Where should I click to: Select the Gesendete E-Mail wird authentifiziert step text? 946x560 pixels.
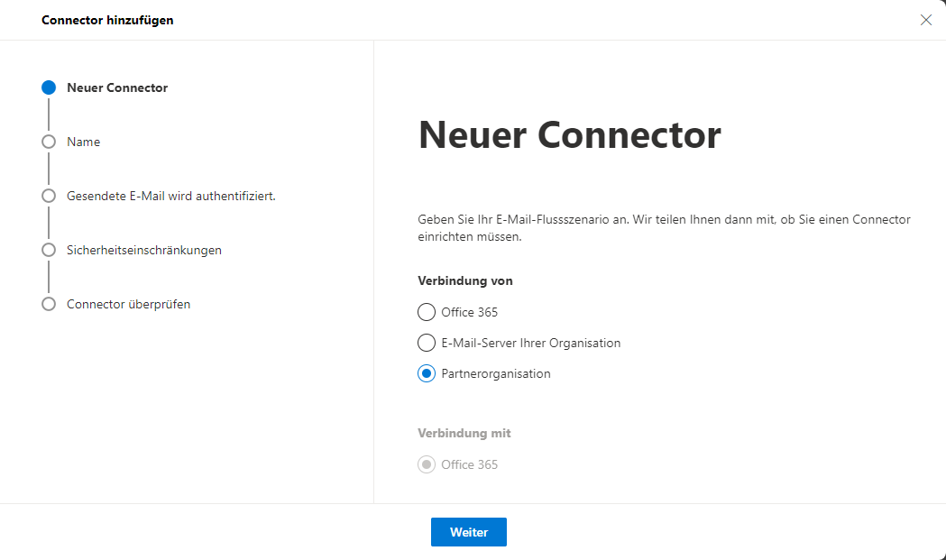click(x=171, y=196)
